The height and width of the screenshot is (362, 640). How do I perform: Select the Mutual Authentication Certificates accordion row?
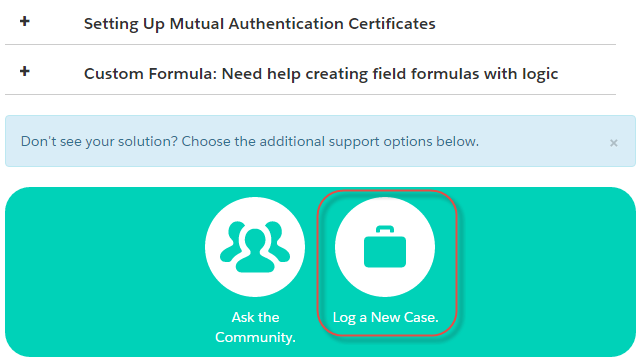(x=310, y=23)
